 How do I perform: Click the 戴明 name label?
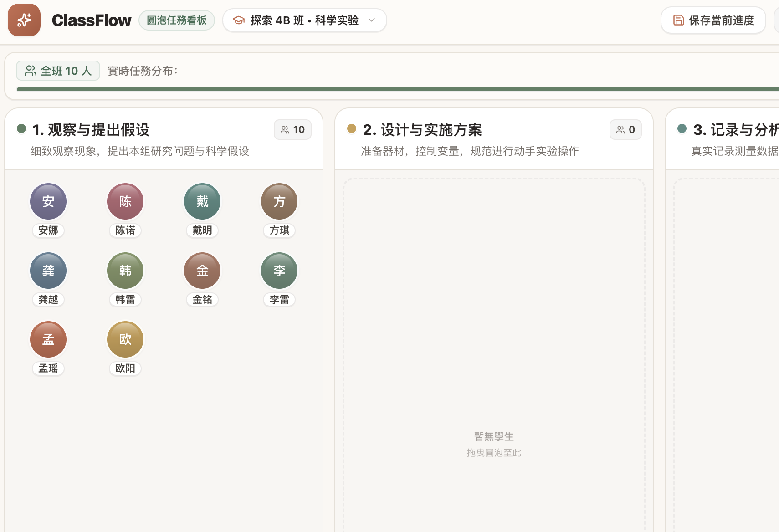click(x=202, y=230)
